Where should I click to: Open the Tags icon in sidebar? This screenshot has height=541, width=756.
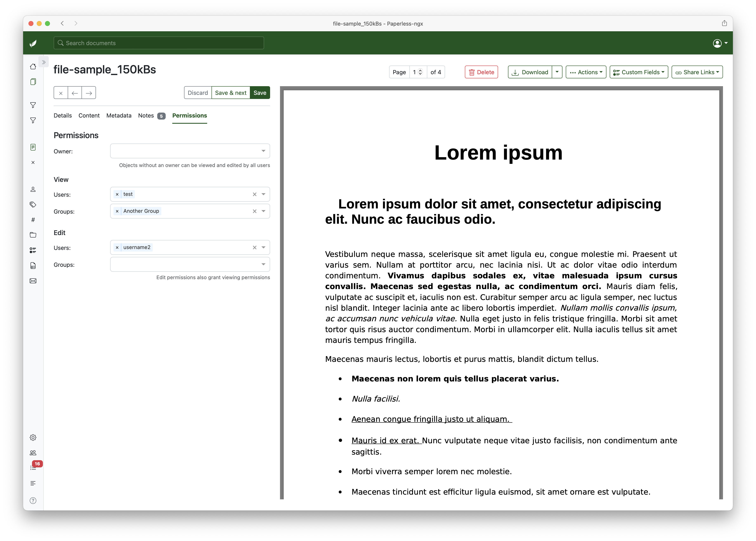[x=33, y=205]
